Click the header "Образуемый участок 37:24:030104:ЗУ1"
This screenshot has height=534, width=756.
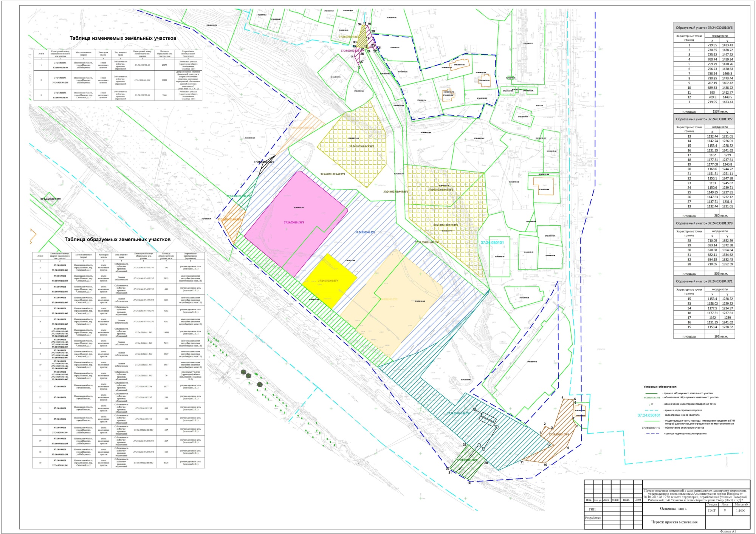click(x=704, y=281)
